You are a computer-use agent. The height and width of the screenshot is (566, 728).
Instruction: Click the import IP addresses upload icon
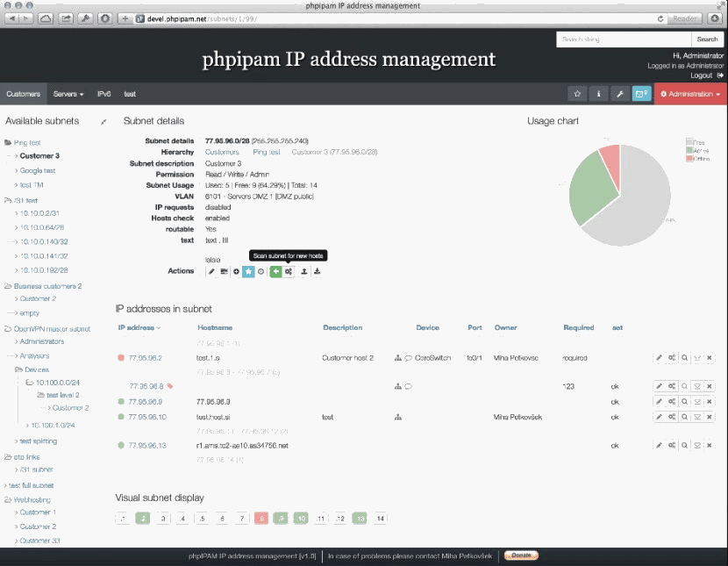pyautogui.click(x=304, y=272)
